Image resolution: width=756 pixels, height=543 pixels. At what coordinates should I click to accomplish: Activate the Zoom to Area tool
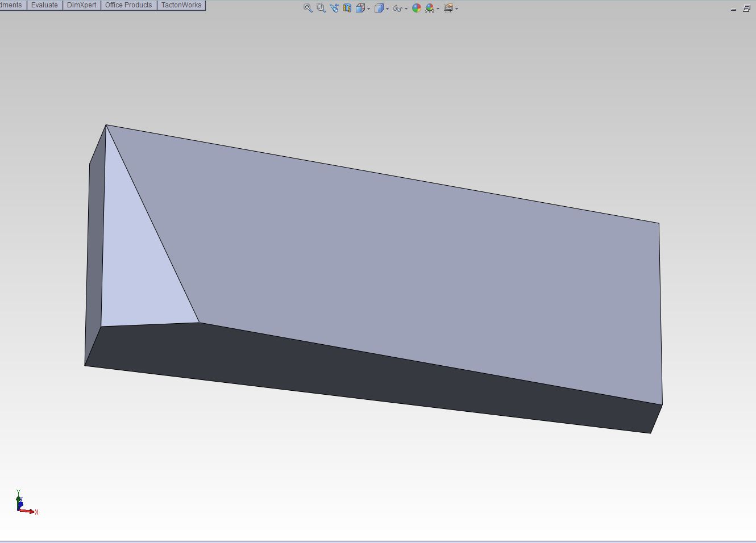click(321, 8)
